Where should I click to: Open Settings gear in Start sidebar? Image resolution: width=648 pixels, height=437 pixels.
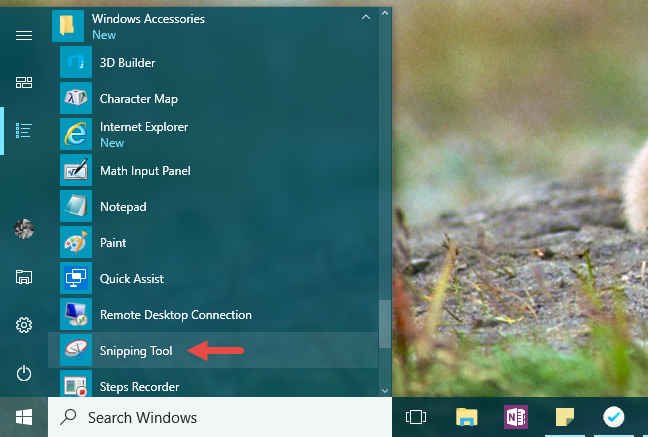click(24, 325)
